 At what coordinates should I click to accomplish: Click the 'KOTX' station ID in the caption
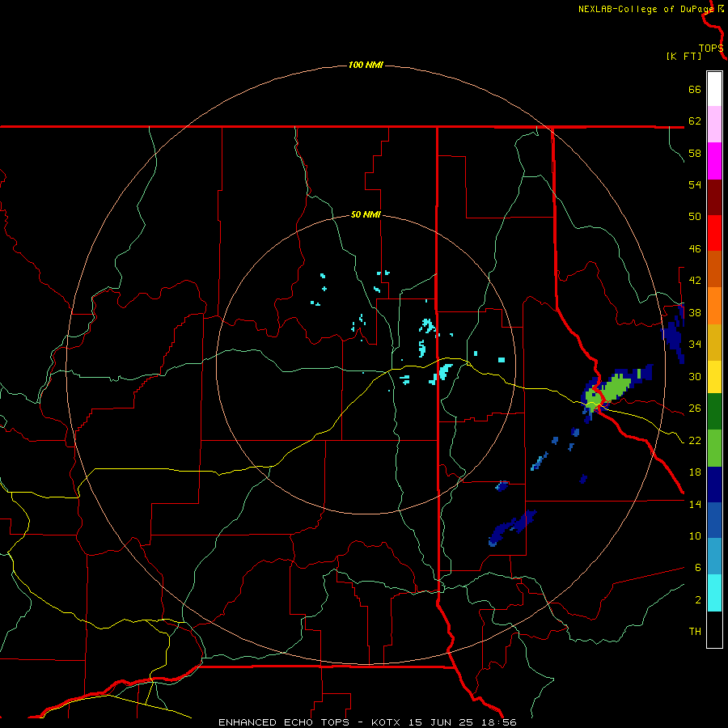tap(387, 722)
